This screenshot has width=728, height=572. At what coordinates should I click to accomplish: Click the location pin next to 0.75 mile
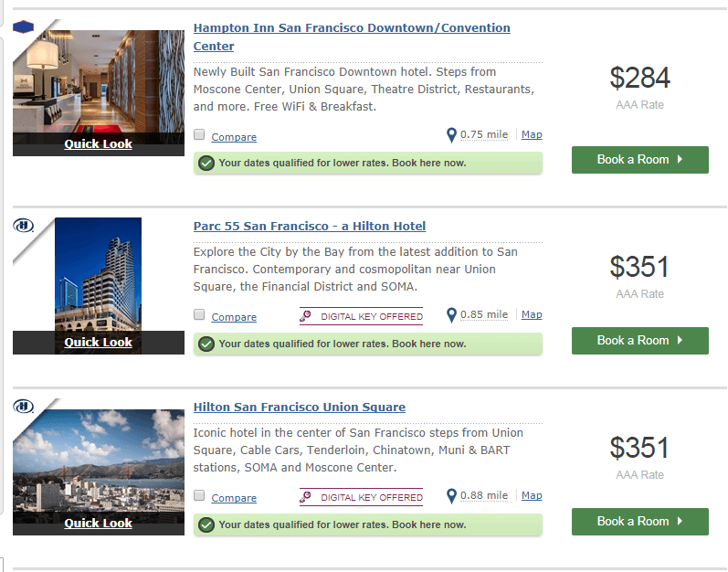pyautogui.click(x=451, y=135)
